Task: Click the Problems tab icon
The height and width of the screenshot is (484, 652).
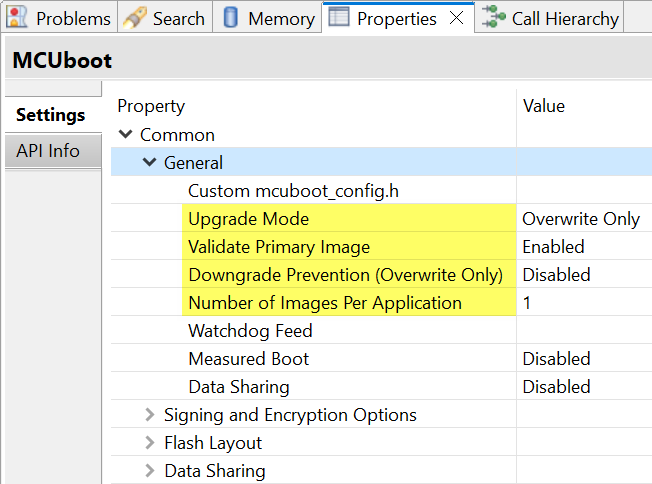Action: coord(17,17)
